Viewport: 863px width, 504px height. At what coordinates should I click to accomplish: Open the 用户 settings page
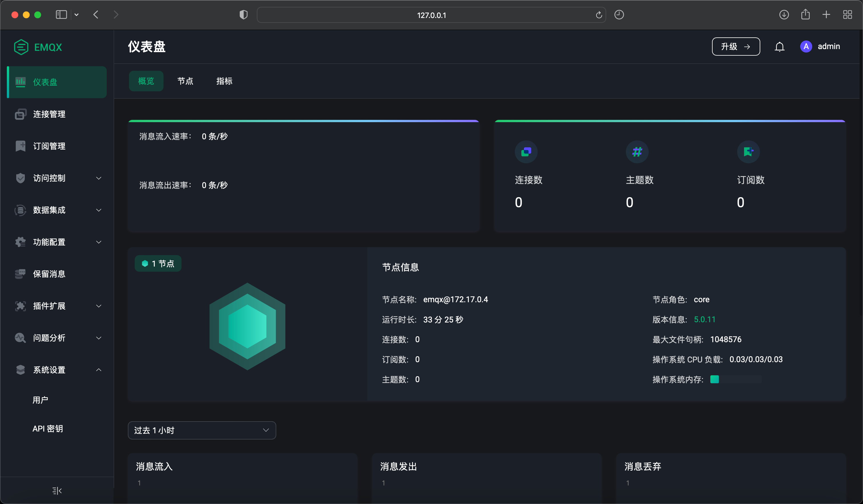40,400
